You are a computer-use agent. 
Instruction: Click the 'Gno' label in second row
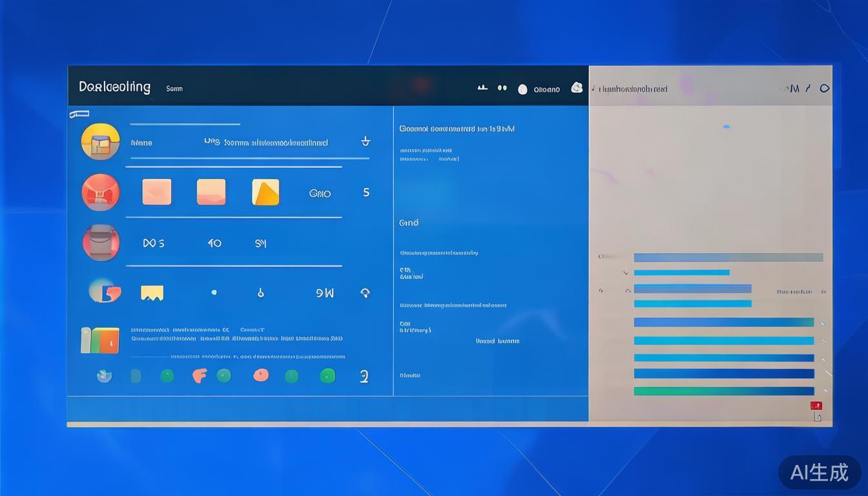tap(320, 193)
